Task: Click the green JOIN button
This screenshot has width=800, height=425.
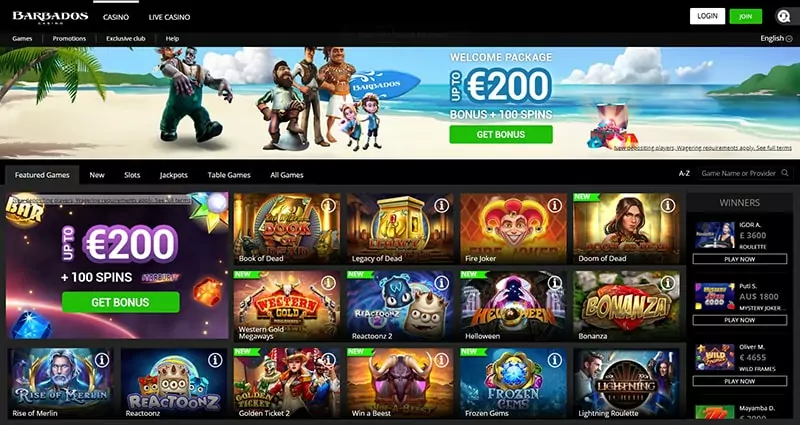Action: coord(745,16)
